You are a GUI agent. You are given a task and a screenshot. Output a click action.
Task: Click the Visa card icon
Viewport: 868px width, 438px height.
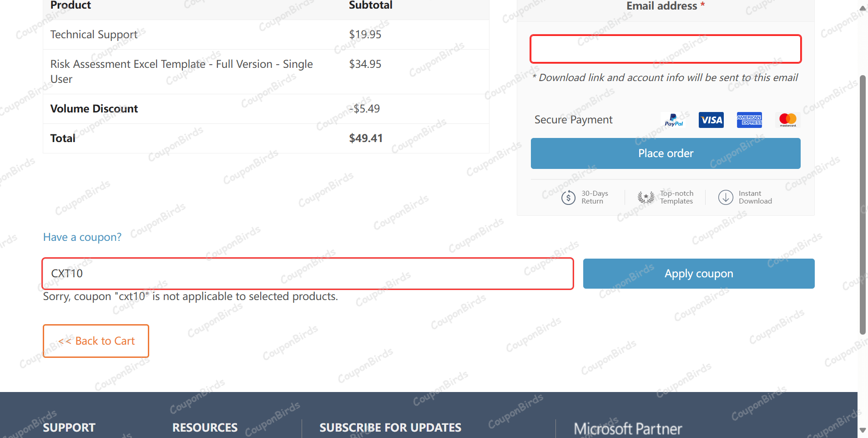[x=711, y=120]
